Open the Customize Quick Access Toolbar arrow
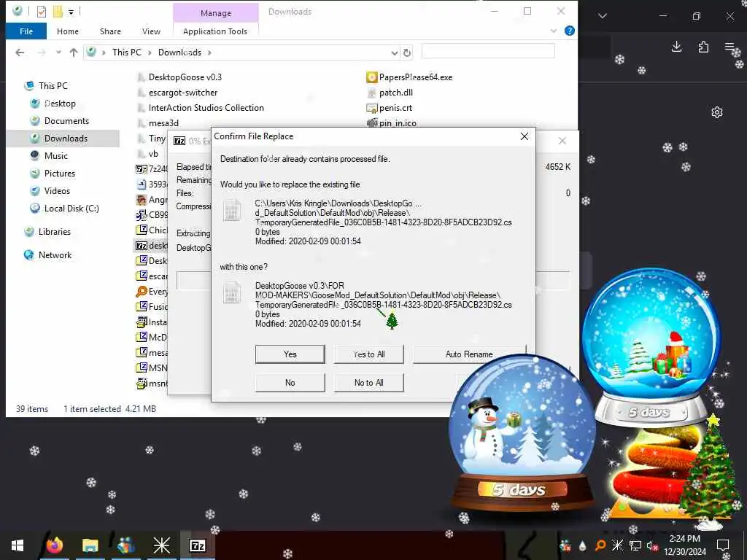The height and width of the screenshot is (560, 747). pos(71,12)
